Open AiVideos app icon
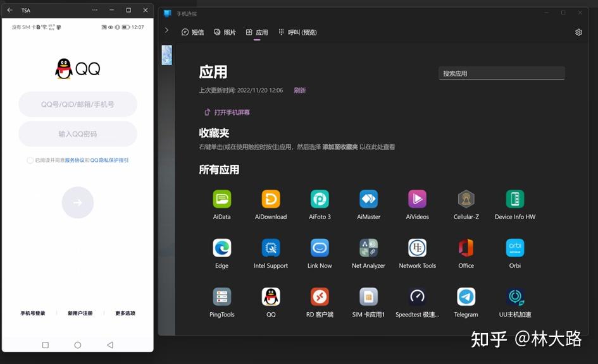The height and width of the screenshot is (364, 598). (417, 199)
